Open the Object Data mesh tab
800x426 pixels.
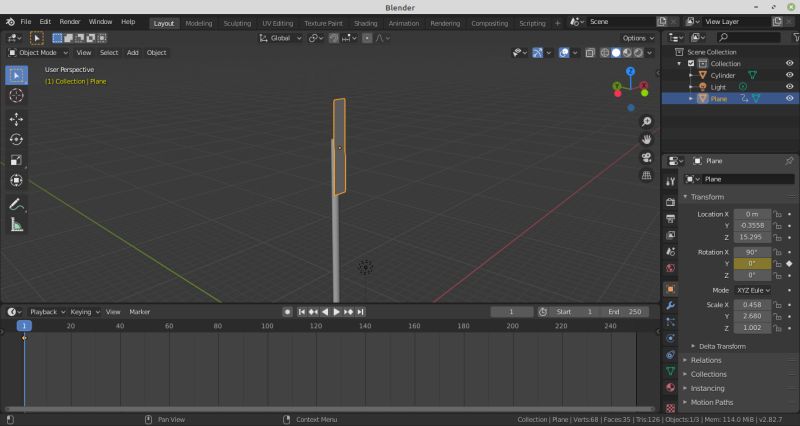tap(670, 371)
